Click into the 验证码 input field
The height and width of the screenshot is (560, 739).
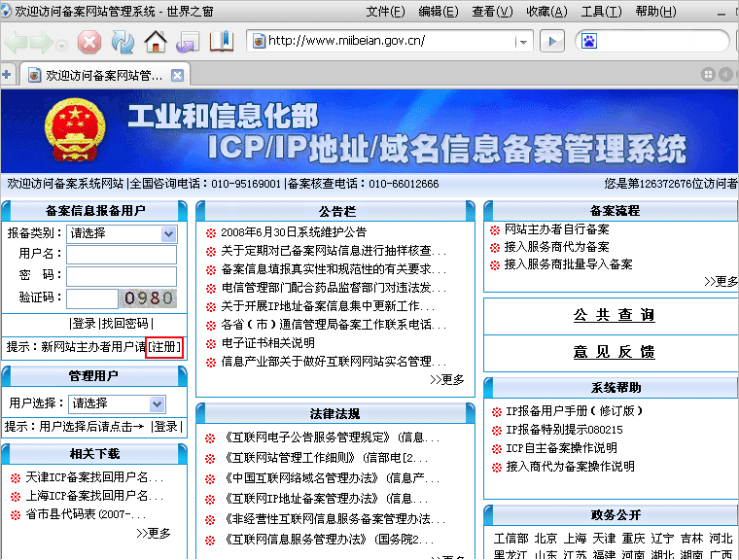tap(91, 298)
